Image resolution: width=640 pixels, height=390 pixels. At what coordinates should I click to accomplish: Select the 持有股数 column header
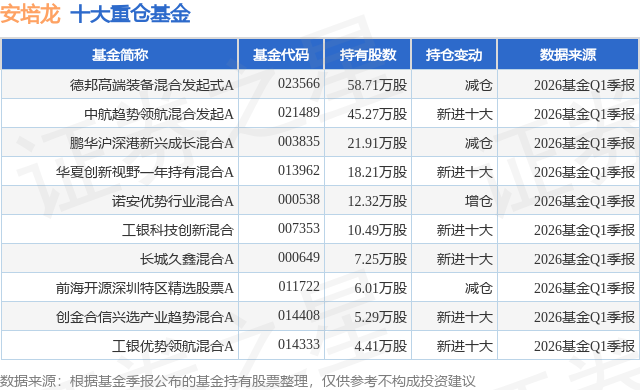pos(368,55)
